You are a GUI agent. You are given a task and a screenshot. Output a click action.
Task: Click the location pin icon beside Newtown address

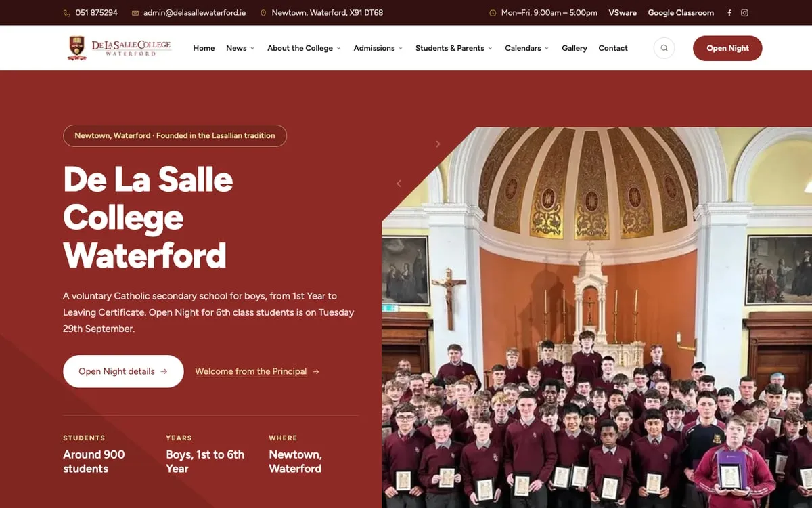point(263,13)
